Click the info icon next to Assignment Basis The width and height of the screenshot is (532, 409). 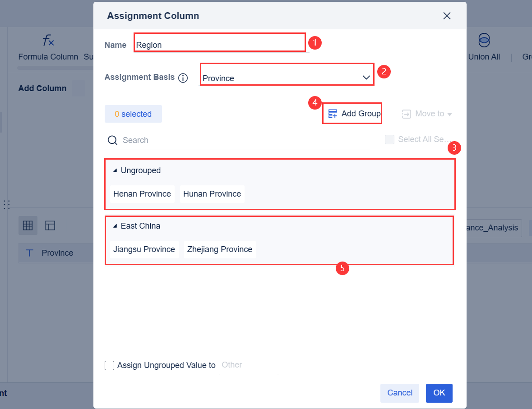coord(183,78)
